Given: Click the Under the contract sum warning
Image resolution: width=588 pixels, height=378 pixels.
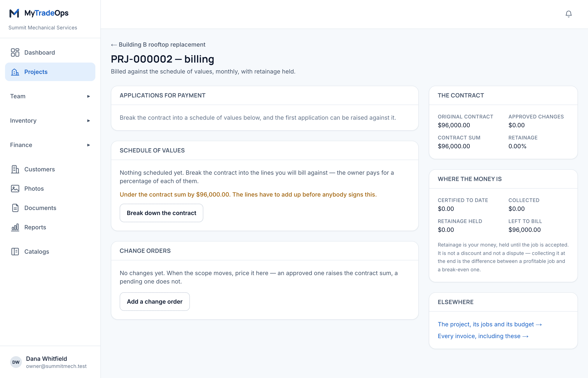Looking at the screenshot, I should tap(248, 195).
